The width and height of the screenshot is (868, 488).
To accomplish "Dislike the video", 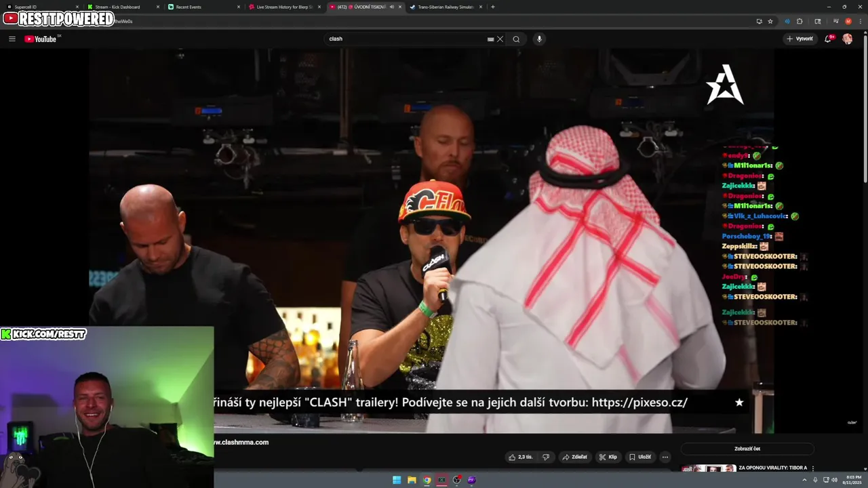I will (x=545, y=457).
